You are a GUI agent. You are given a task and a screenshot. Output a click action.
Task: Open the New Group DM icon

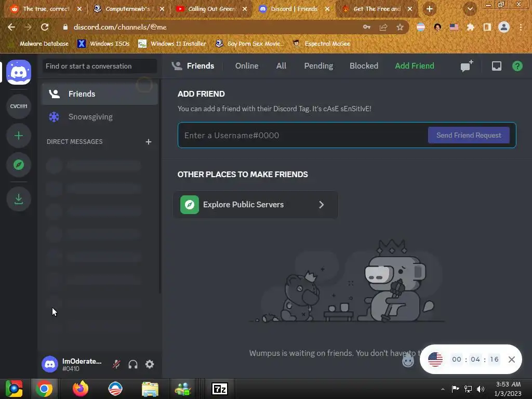pos(467,66)
